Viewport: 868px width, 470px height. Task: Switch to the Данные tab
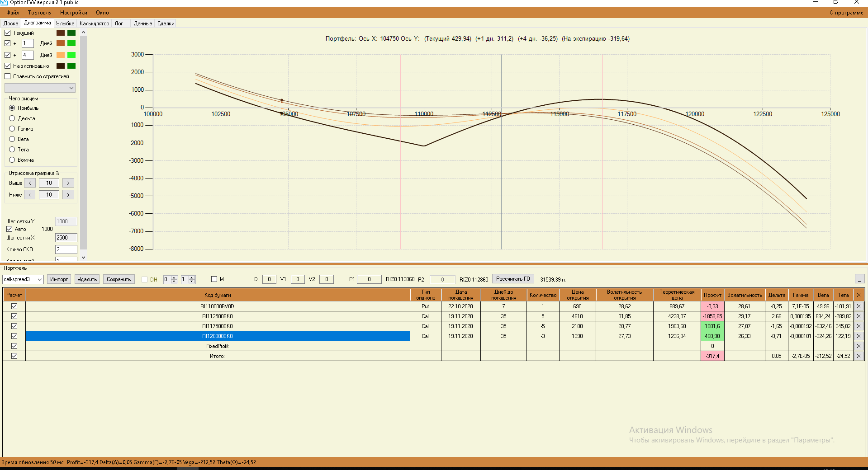click(143, 23)
